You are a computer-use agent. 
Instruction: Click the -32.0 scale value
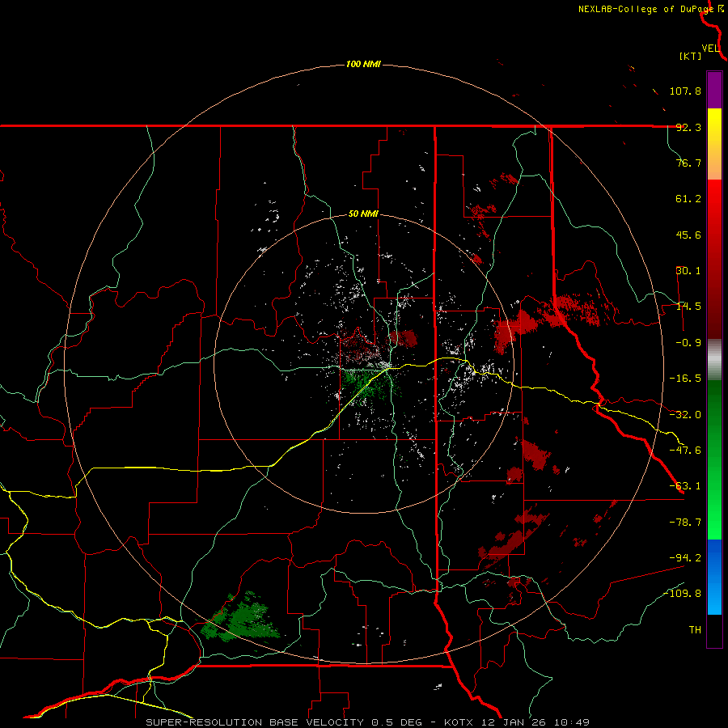[685, 415]
